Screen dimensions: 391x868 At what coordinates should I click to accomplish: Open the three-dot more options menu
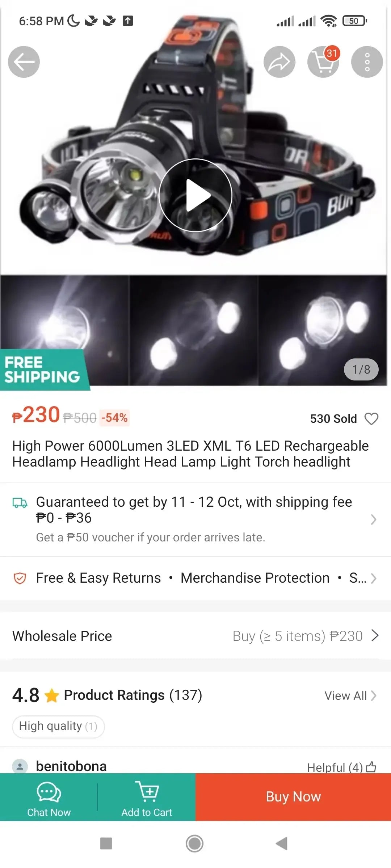pos(367,62)
